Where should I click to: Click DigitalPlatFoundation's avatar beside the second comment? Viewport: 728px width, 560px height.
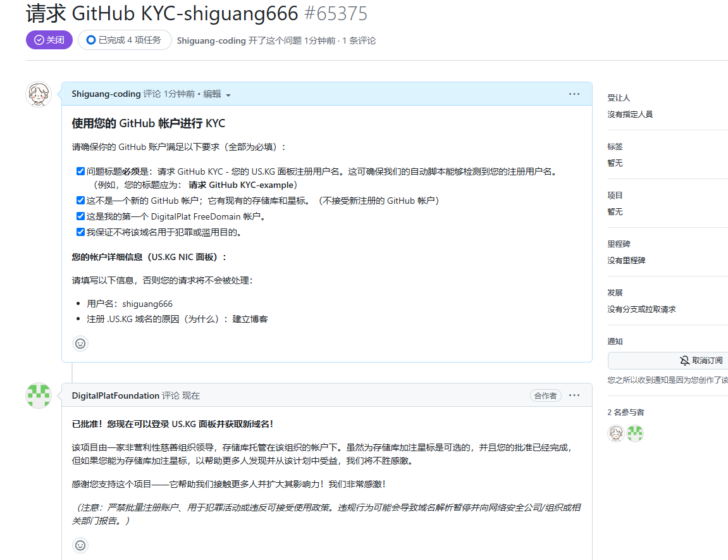(39, 395)
